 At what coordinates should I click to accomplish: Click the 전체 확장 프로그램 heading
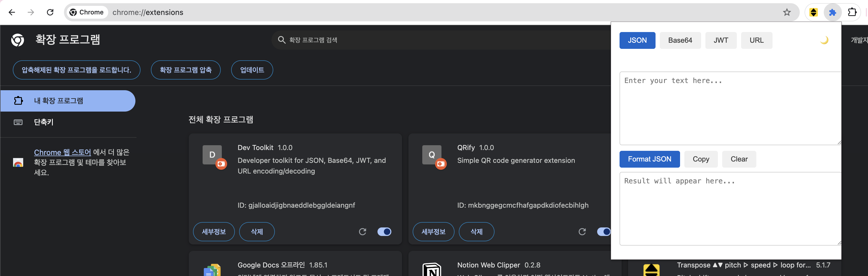(x=221, y=120)
